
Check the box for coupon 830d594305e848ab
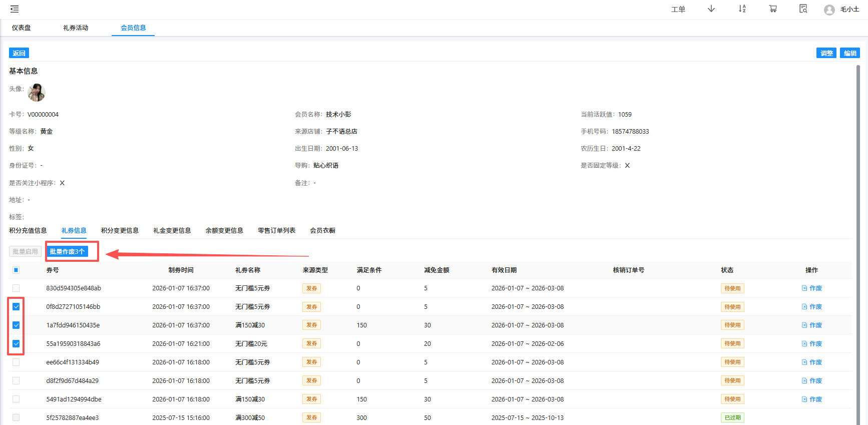click(x=16, y=288)
